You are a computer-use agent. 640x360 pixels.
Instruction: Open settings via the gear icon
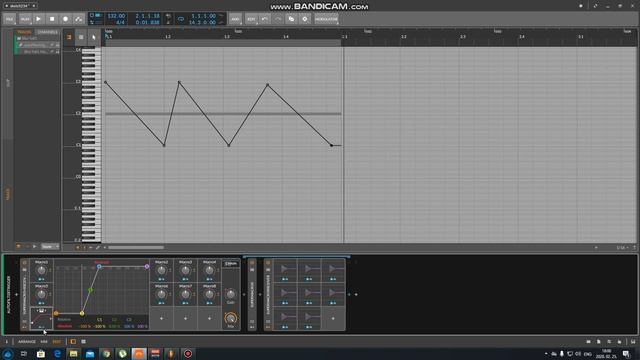[304, 19]
